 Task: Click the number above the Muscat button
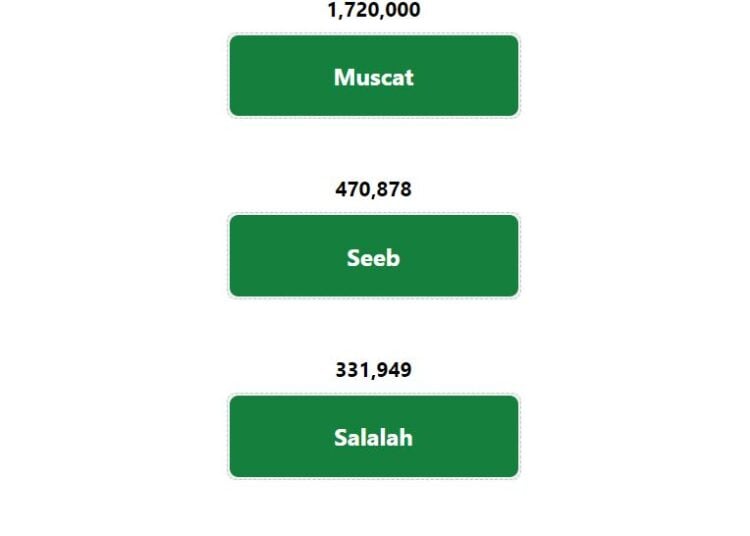(374, 10)
